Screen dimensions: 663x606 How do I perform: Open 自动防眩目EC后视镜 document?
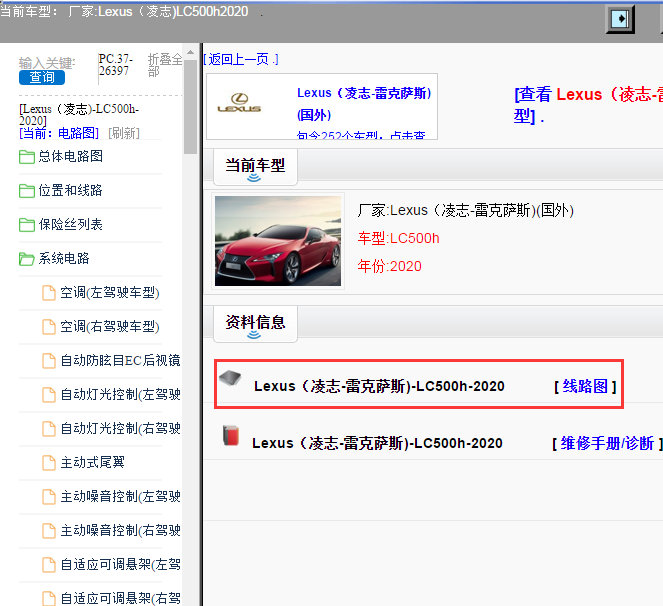(121, 360)
